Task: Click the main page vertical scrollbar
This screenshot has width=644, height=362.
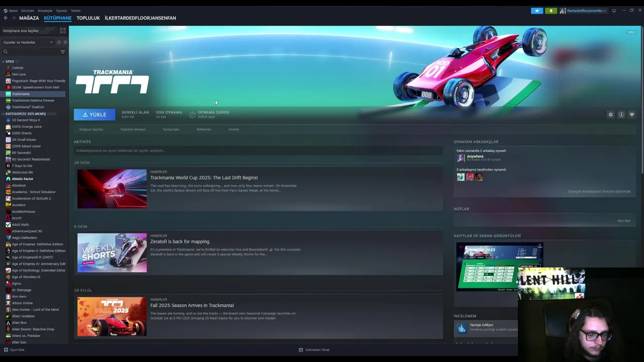Action: point(642,101)
